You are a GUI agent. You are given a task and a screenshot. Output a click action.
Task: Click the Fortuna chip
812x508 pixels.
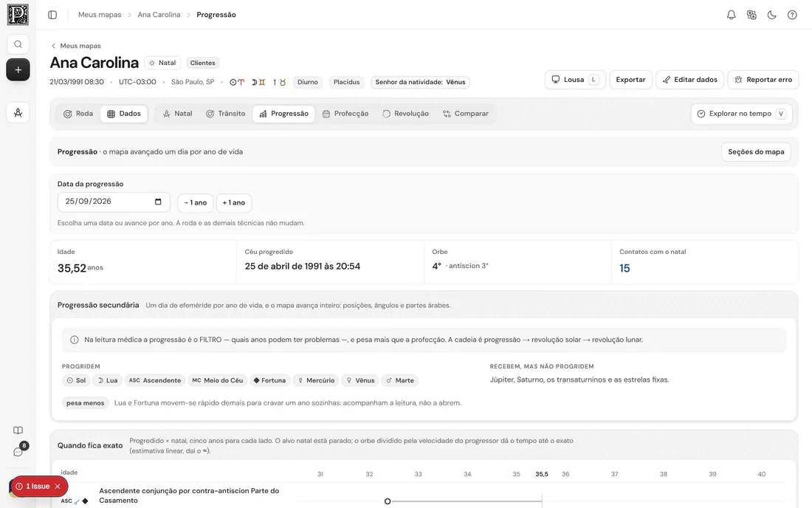[269, 380]
